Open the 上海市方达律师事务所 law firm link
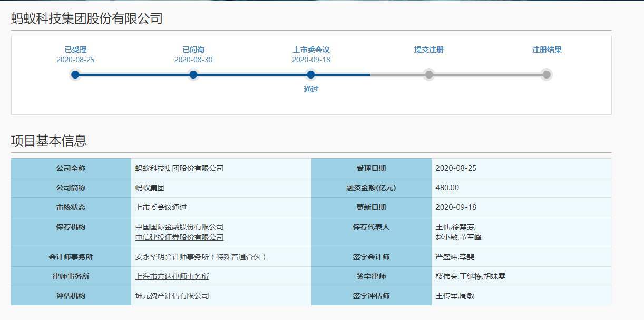Image resolution: width=644 pixels, height=320 pixels. [170, 276]
